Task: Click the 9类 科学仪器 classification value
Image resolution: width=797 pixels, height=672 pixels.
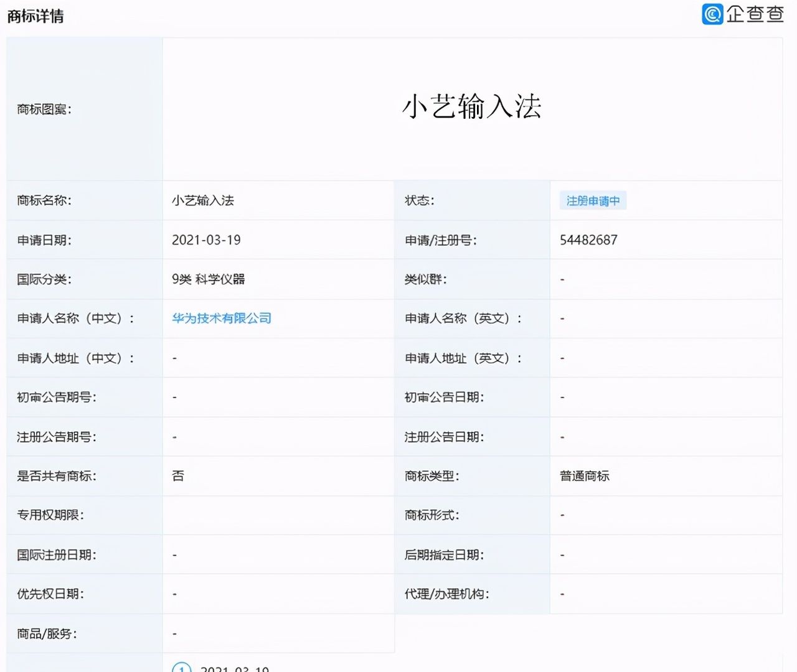Action: click(x=208, y=279)
